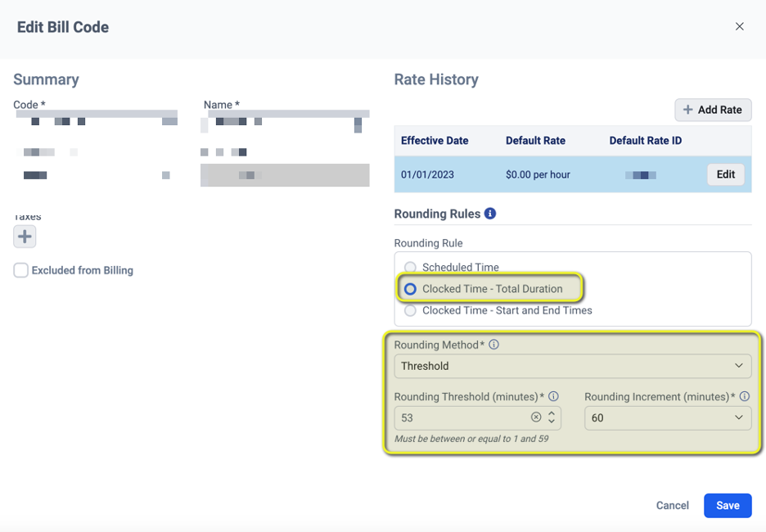The image size is (766, 532).
Task: Close the Edit Bill Code dialog
Action: tap(739, 25)
